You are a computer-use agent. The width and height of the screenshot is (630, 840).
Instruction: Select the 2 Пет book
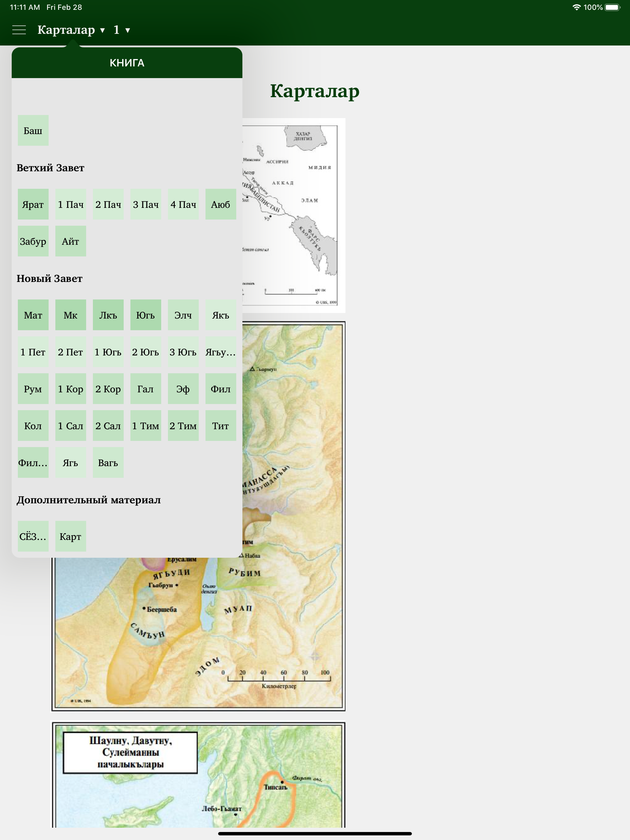[x=71, y=352]
